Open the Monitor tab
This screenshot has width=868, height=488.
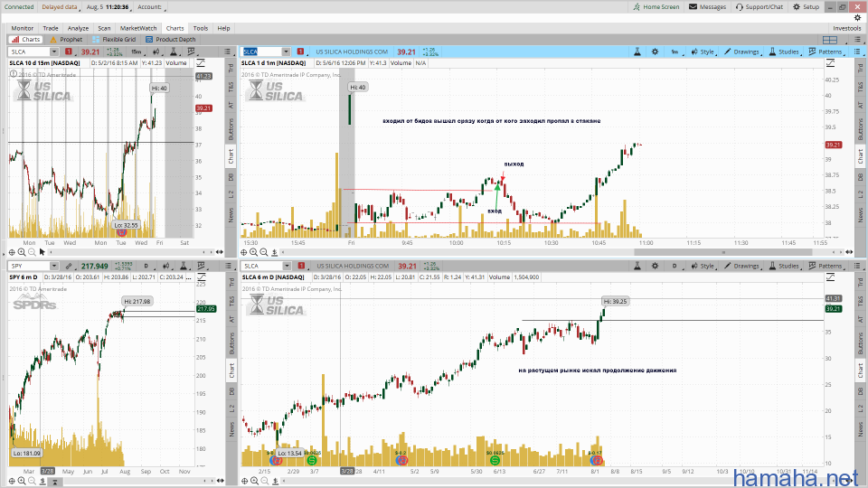22,28
